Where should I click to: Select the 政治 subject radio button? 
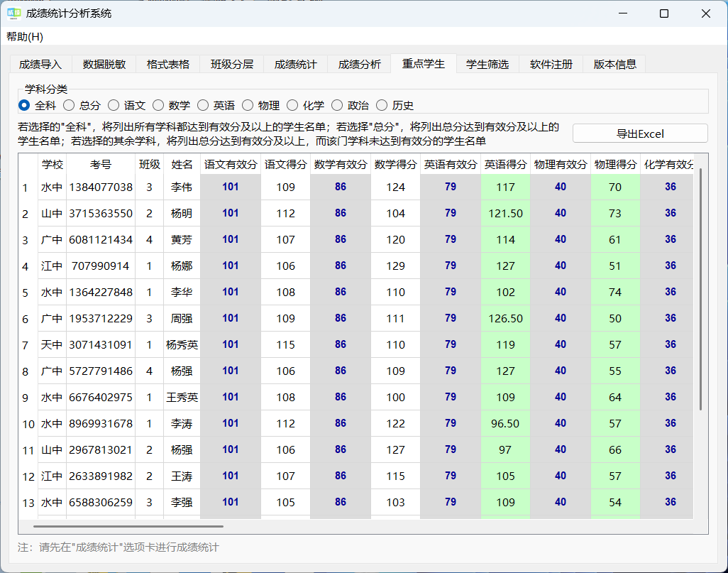(337, 105)
